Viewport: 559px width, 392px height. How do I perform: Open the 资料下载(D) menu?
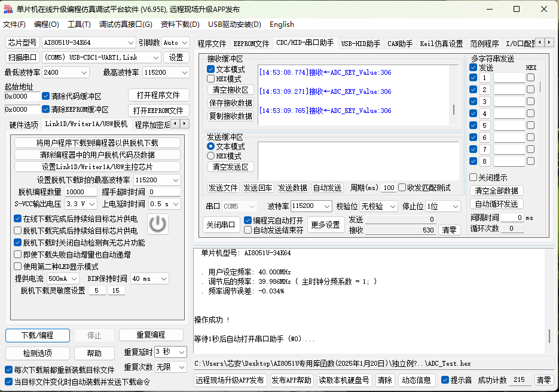tap(179, 24)
